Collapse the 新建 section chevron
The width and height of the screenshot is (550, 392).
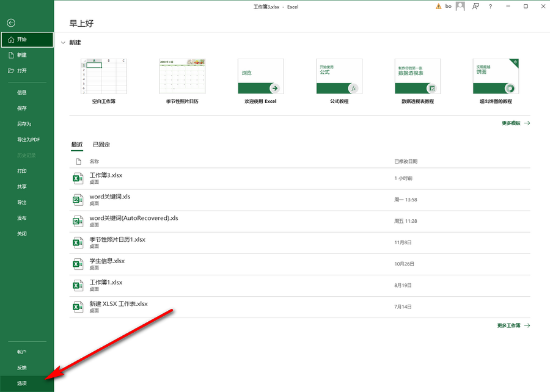tap(63, 42)
